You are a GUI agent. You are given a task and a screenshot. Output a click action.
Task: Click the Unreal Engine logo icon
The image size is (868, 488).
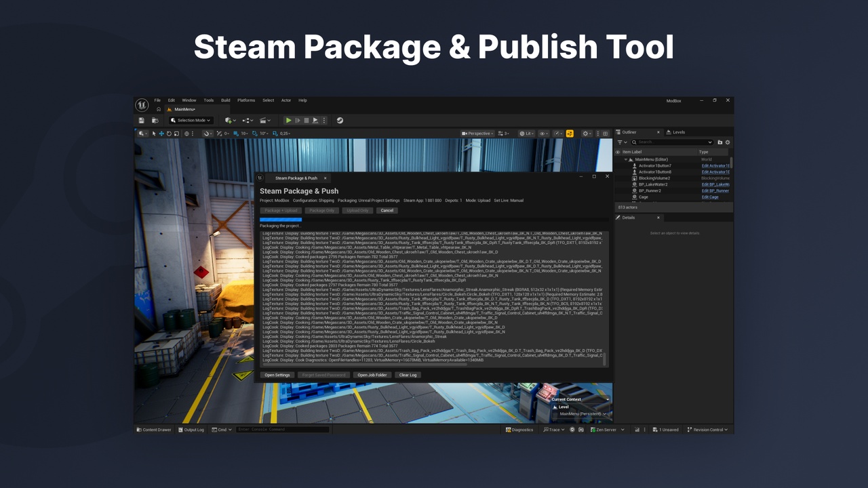142,104
